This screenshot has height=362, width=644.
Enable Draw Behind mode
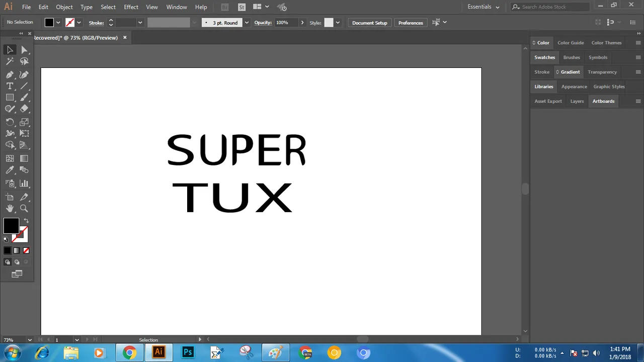(17, 262)
